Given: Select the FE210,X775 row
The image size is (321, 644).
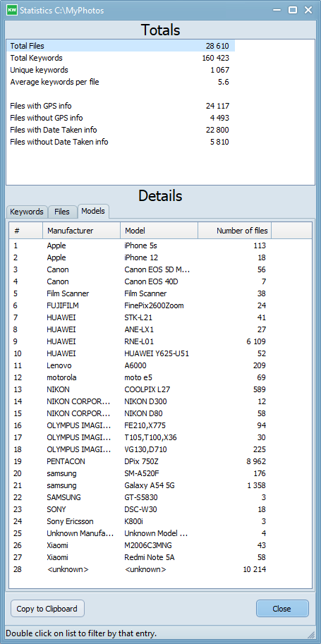Looking at the screenshot, I should (140, 425).
